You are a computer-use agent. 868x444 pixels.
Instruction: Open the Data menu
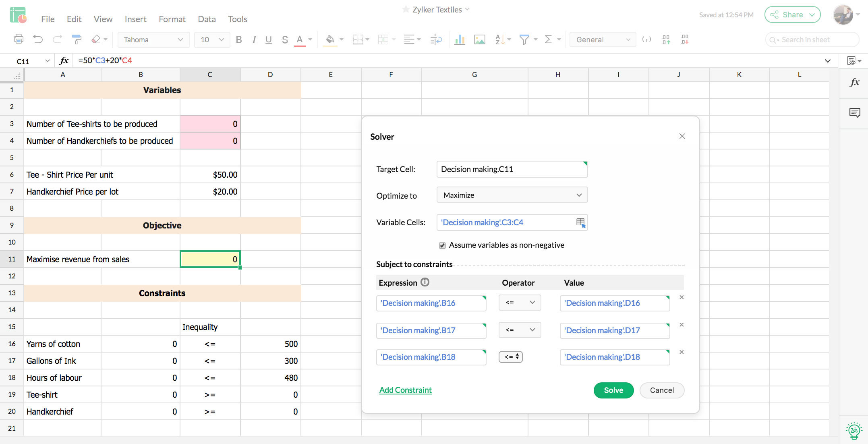(x=207, y=19)
